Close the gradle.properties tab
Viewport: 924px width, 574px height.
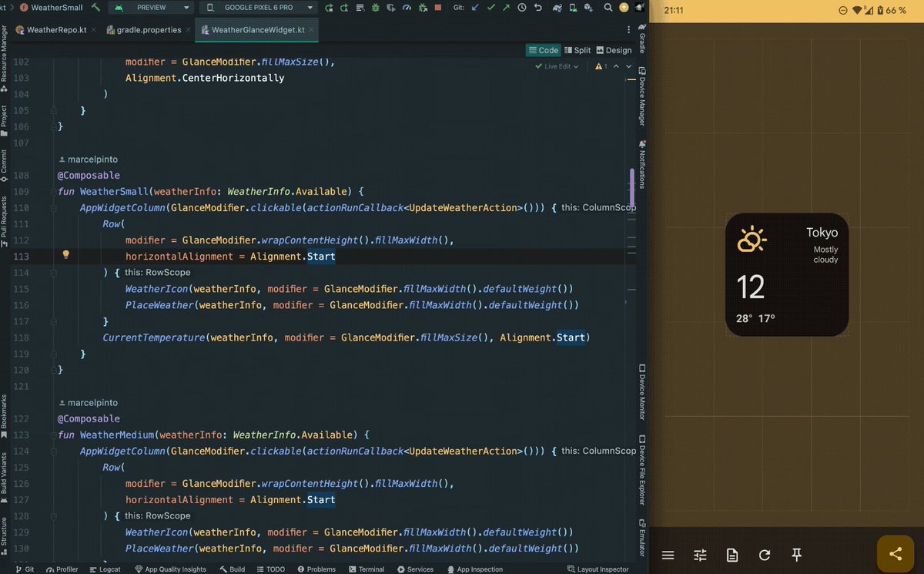[x=189, y=30]
